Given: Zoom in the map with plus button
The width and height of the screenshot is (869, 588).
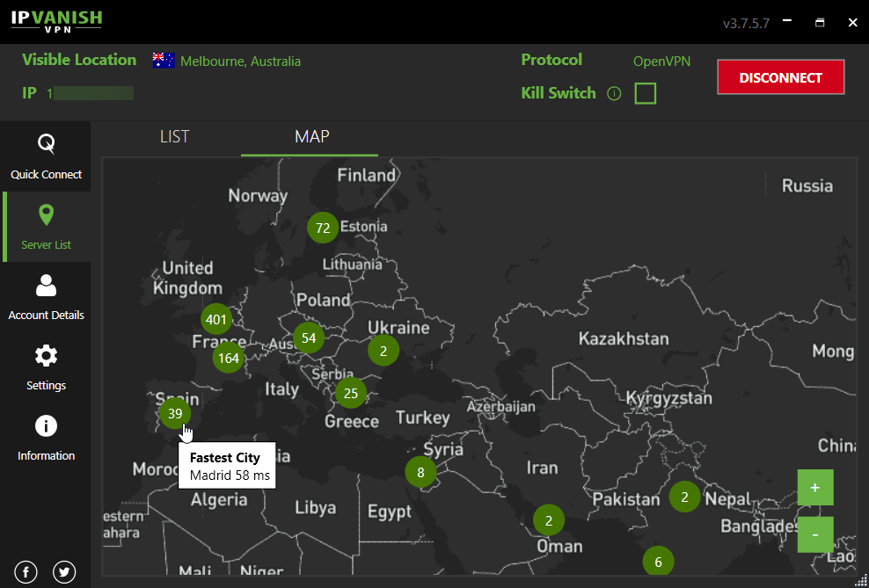Looking at the screenshot, I should point(814,487).
